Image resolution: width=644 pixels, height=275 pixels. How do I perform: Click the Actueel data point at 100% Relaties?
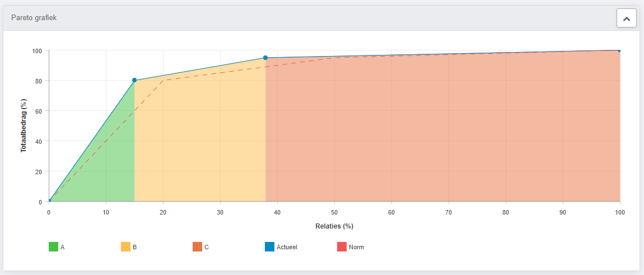[619, 50]
